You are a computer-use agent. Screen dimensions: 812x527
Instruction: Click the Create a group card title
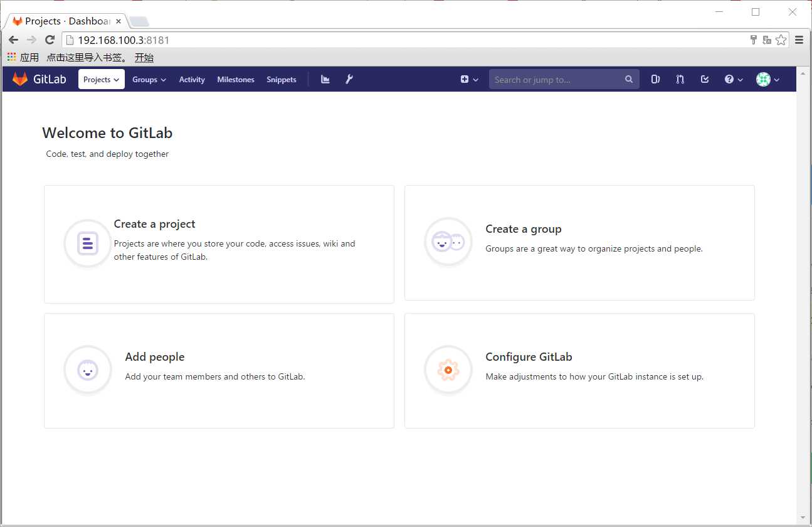click(x=524, y=229)
